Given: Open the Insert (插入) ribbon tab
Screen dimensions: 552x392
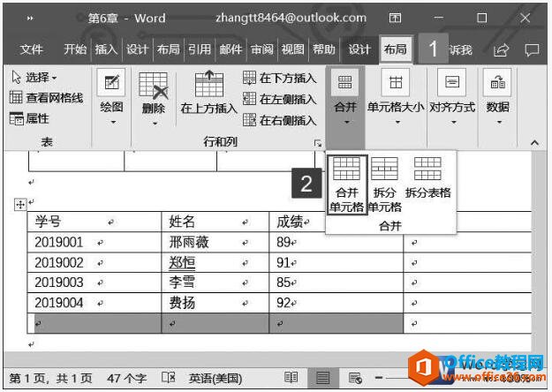Looking at the screenshot, I should point(106,49).
